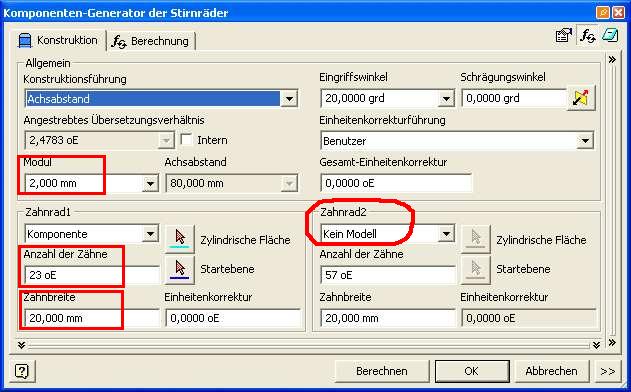Viewport: 631px width, 392px height.
Task: Expand dialog with the >> button
Action: 607,371
